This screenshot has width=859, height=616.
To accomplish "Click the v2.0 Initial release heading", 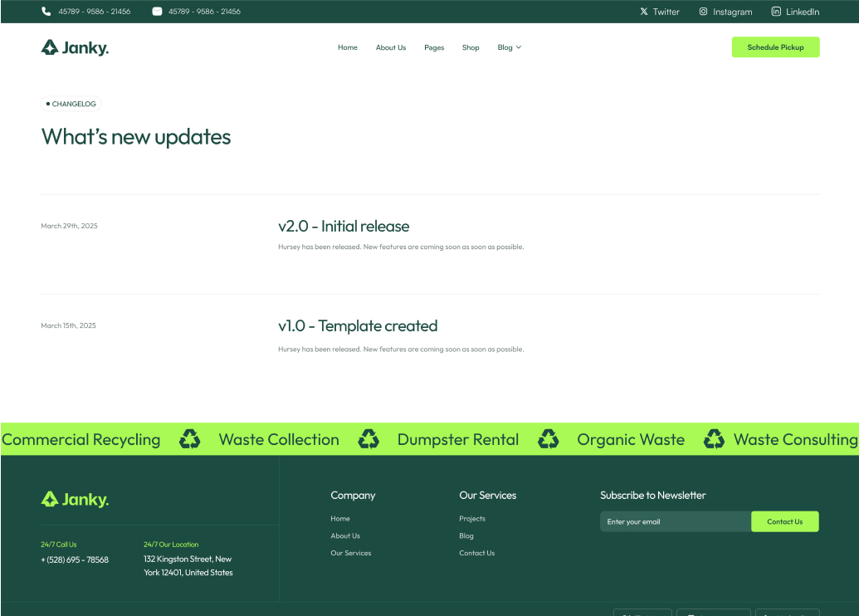I will (x=344, y=226).
